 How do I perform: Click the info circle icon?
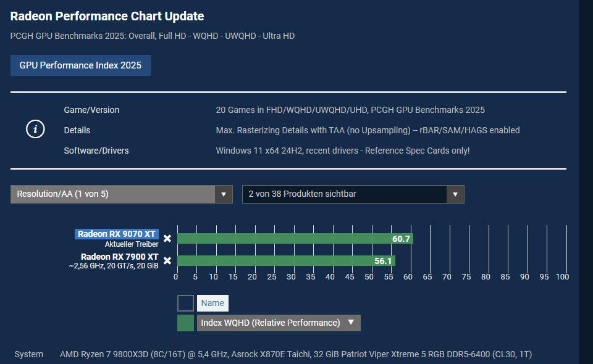[35, 129]
